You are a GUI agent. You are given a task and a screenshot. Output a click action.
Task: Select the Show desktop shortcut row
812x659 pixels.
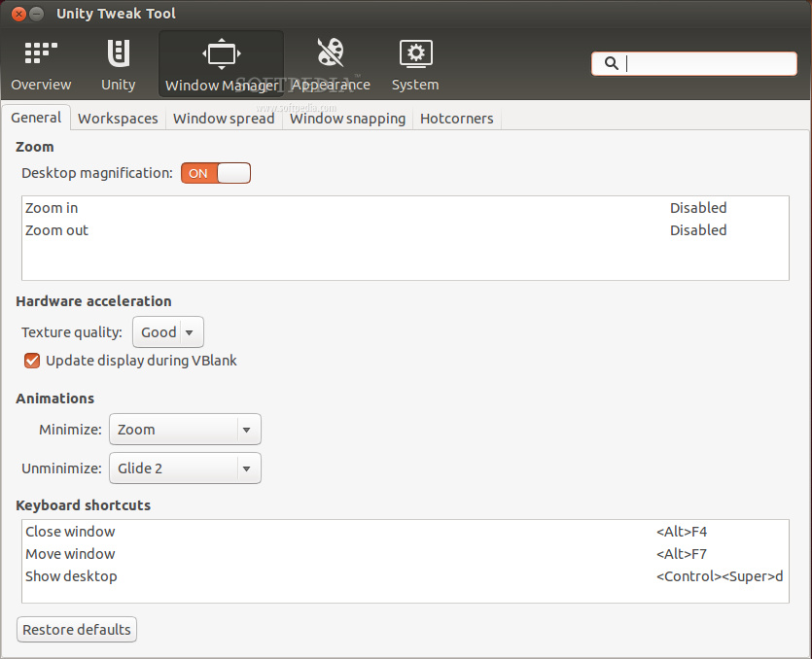tap(406, 576)
